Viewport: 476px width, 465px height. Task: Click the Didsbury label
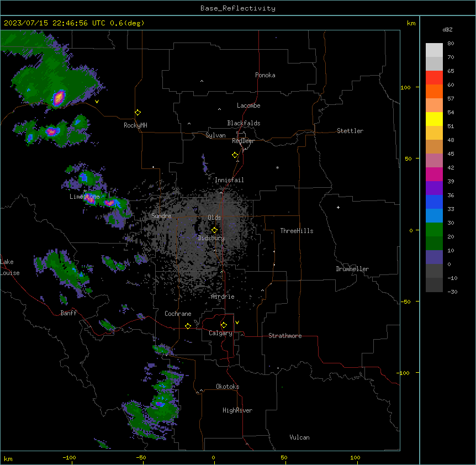coord(211,238)
